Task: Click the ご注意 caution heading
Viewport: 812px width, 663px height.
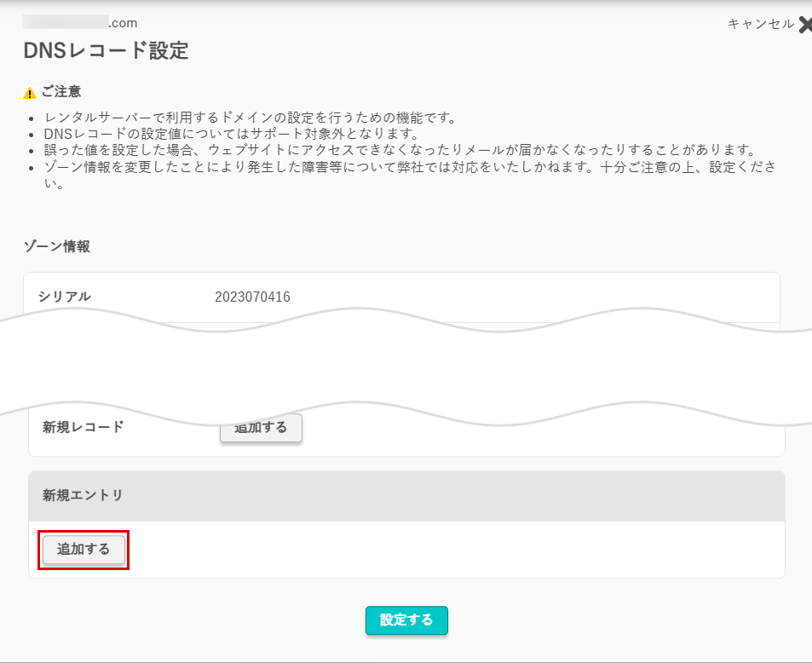Action: tap(61, 92)
